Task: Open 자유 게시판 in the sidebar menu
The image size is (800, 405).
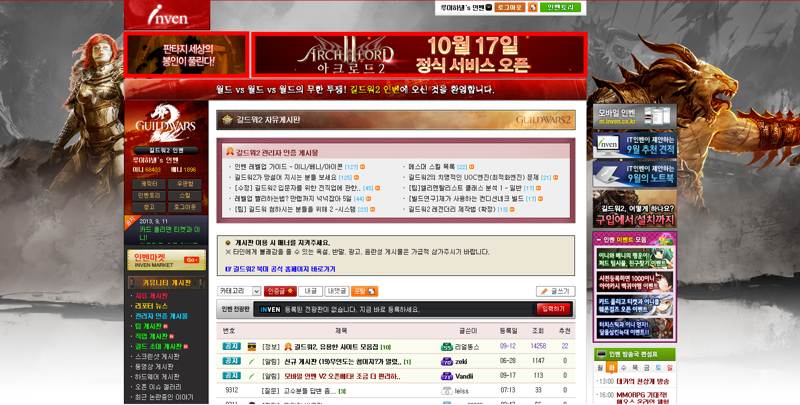Action: [x=151, y=296]
